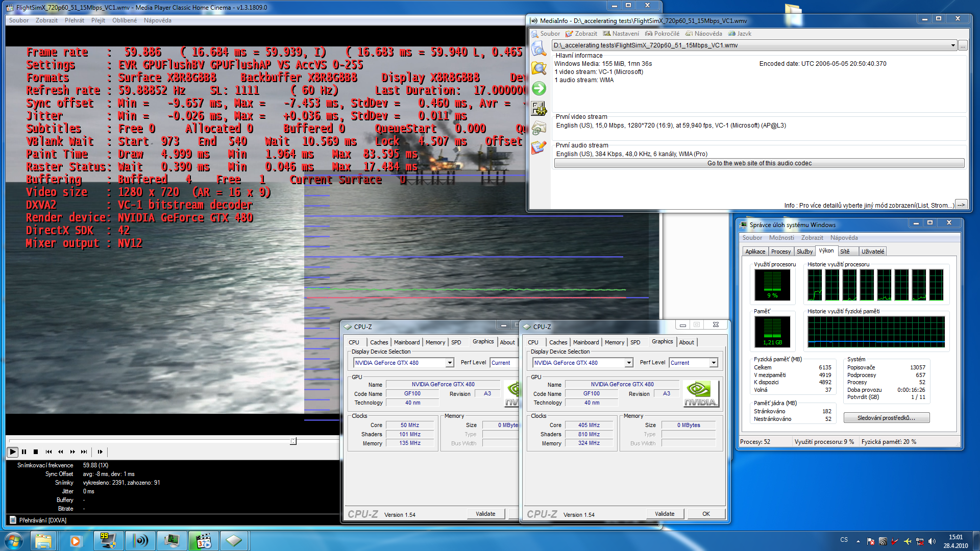Image resolution: width=980 pixels, height=551 pixels.
Task: Switch to Aplikace tab in Task Manager
Action: click(x=755, y=252)
